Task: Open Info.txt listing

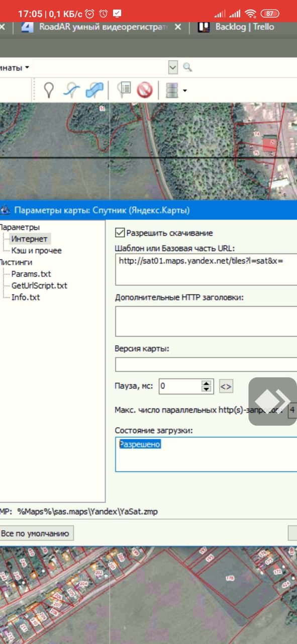Action: tap(25, 297)
